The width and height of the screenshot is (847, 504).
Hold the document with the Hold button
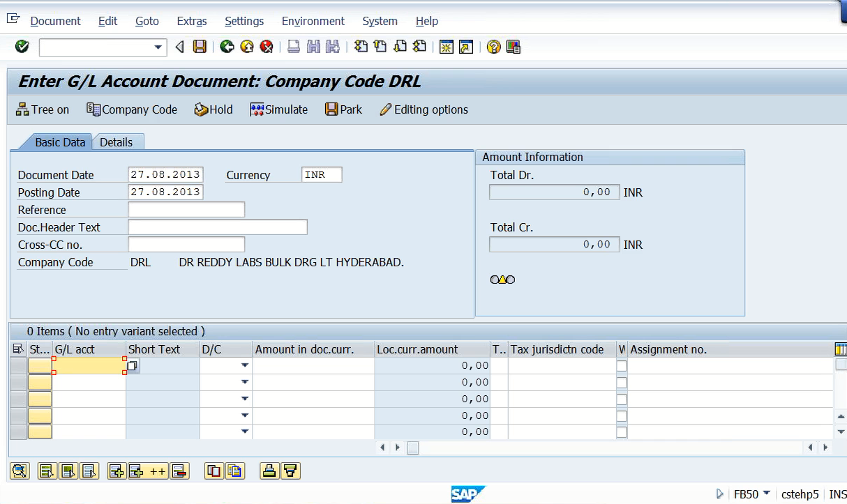click(x=213, y=109)
